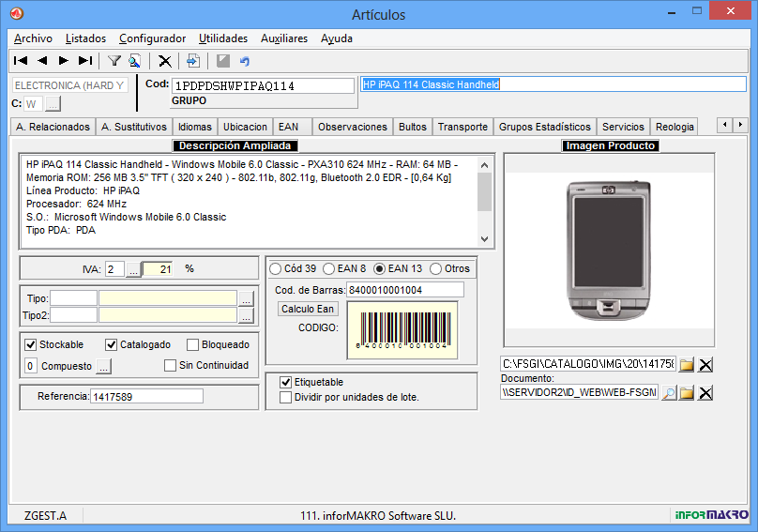Click the HP iPAQ product image
Image resolution: width=758 pixels, height=532 pixels.
[609, 250]
